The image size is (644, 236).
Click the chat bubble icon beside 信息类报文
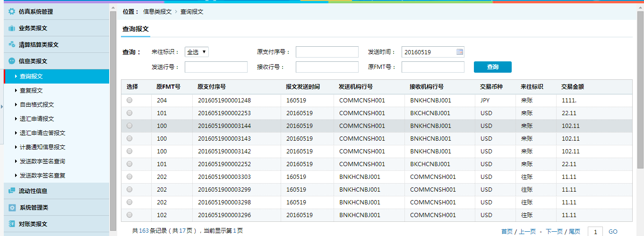tap(12, 61)
